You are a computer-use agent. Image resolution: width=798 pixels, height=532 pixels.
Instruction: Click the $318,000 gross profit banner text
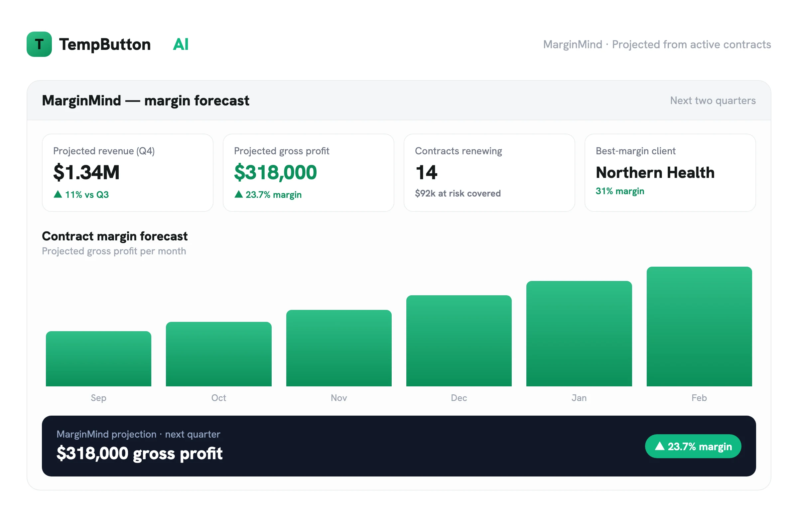coord(139,454)
